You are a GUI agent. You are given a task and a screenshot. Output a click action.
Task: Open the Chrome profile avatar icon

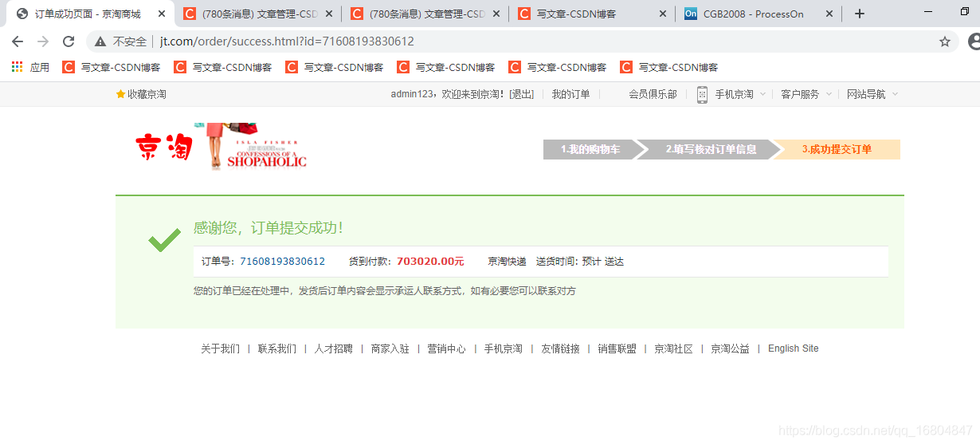click(974, 41)
